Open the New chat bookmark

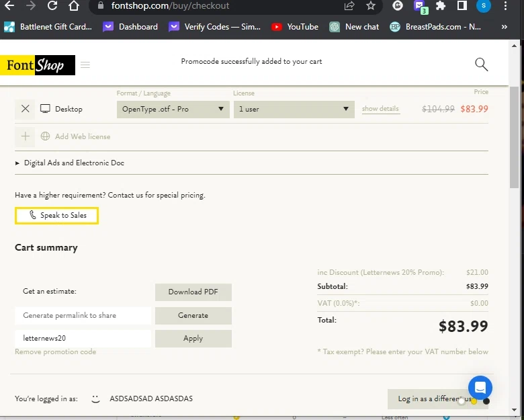coord(354,27)
